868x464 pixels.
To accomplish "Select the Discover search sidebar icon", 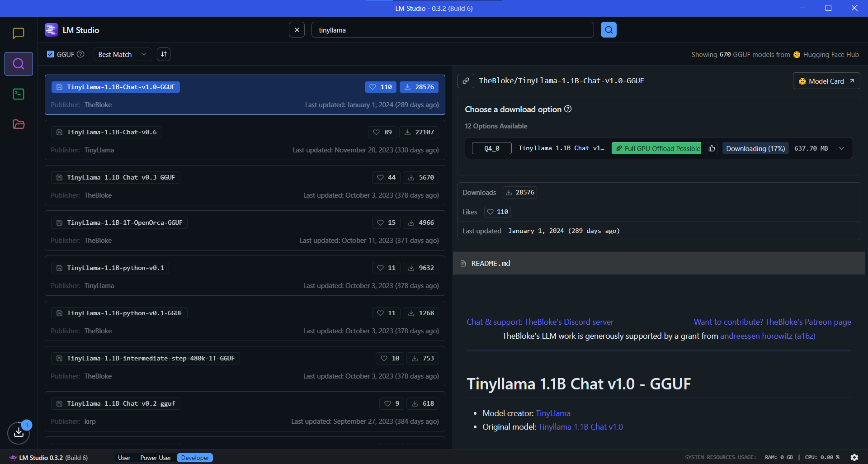I will [x=19, y=64].
